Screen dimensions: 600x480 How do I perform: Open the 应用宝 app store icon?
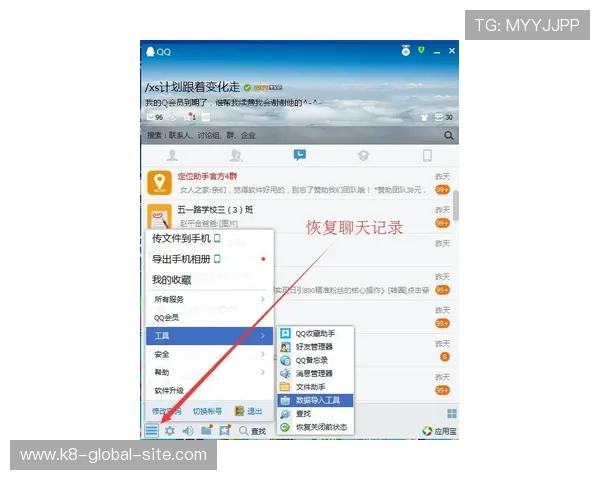(439, 431)
